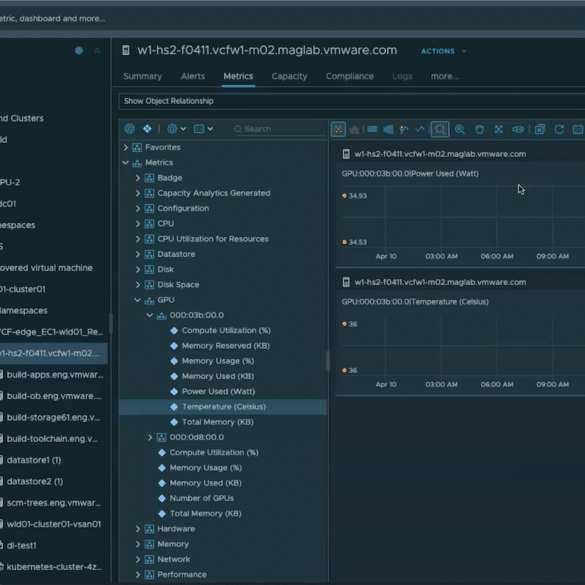Click the wavy line icon in chart toolbar
The height and width of the screenshot is (585, 585).
click(x=420, y=129)
